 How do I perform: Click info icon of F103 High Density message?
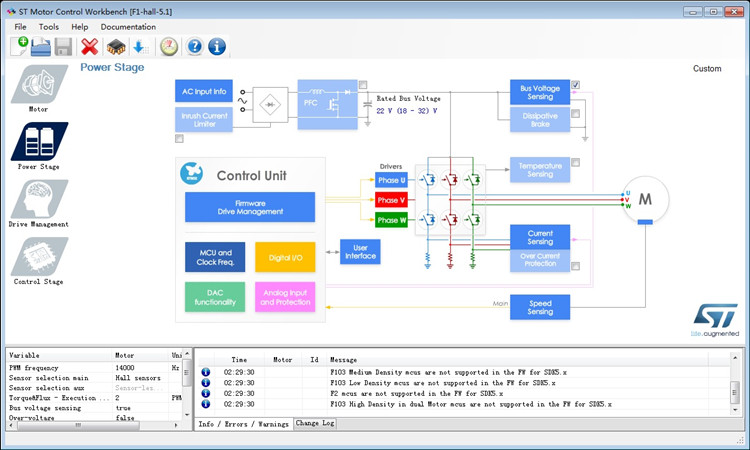tap(206, 404)
